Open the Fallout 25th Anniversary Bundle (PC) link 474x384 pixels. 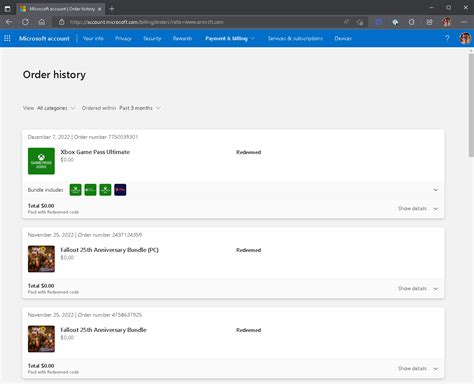pos(109,250)
